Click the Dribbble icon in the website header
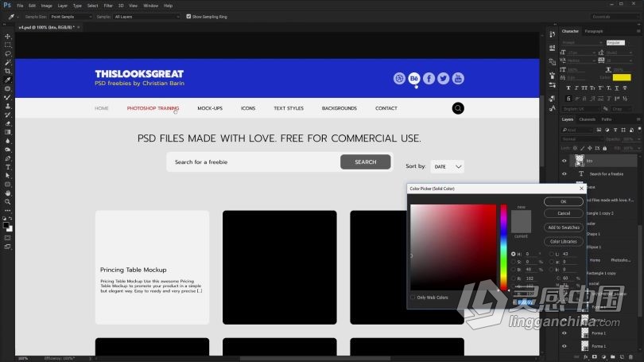The width and height of the screenshot is (644, 362). pyautogui.click(x=399, y=78)
